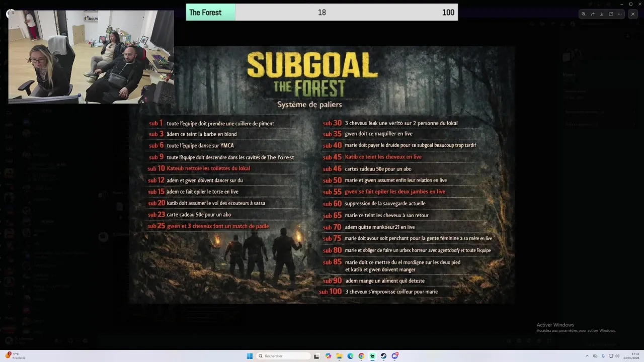Click the SUBGOAL The Forest image

tap(321, 175)
